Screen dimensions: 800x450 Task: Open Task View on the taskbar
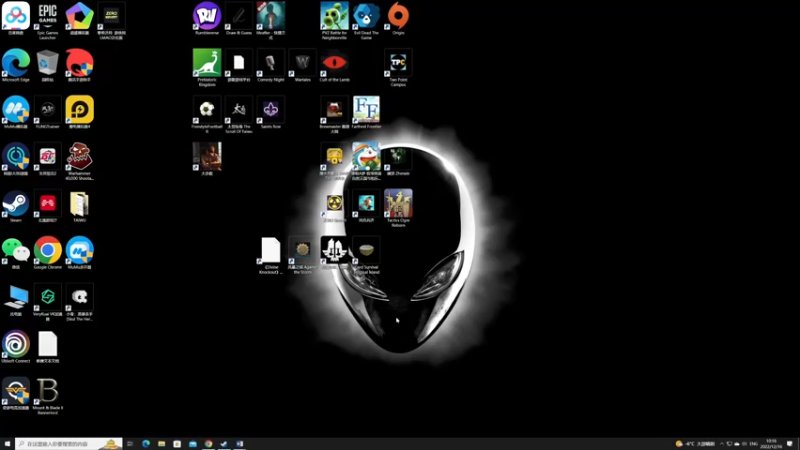tap(130, 444)
